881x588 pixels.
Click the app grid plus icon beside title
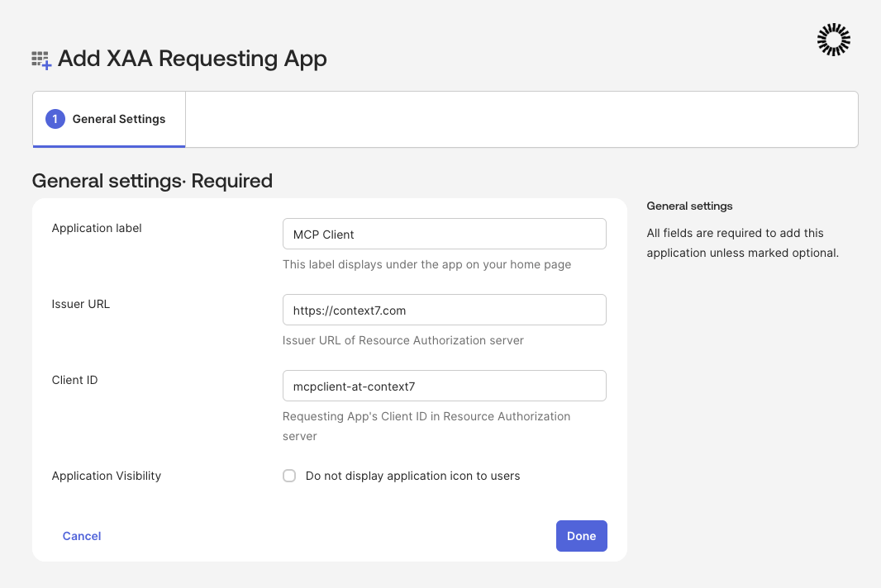(x=41, y=59)
